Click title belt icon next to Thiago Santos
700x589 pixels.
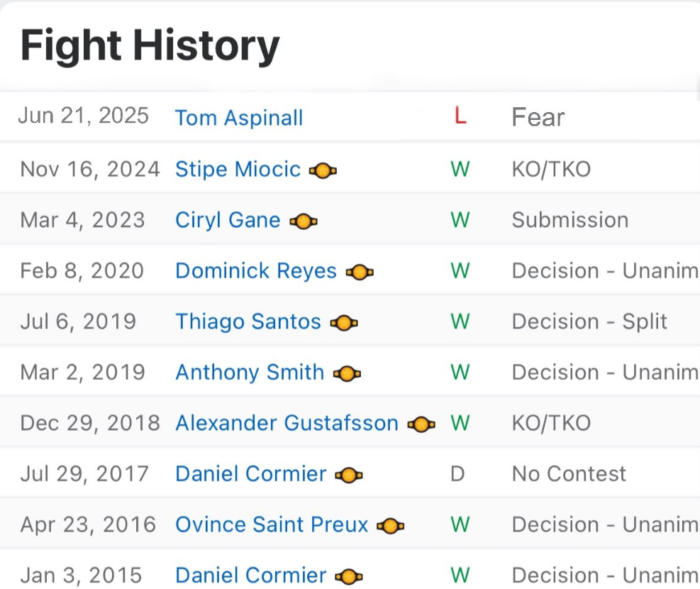344,324
